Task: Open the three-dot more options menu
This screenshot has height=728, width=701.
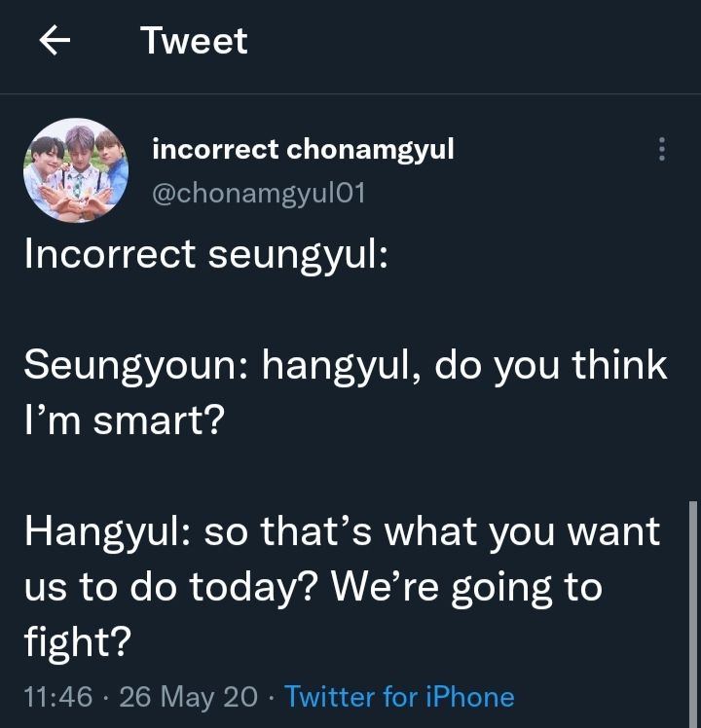Action: [662, 149]
